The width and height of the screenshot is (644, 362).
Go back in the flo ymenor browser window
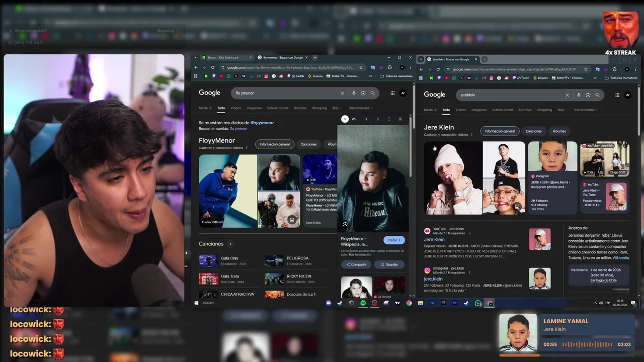tap(196, 67)
